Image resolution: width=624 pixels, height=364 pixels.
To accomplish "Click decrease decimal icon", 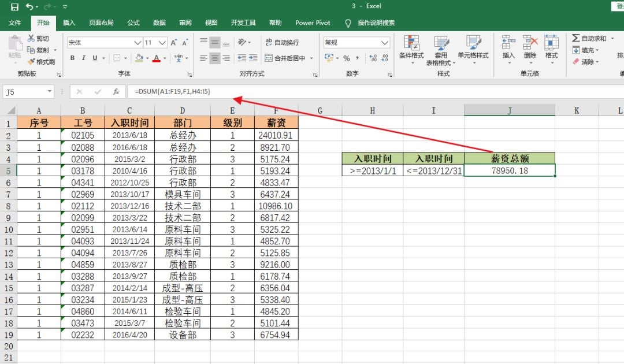I will click(384, 58).
